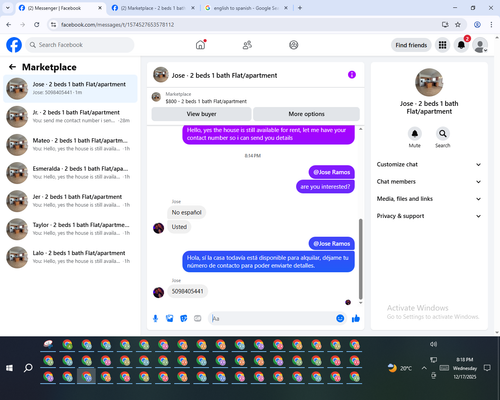Viewport: 500px width, 400px height.
Task: Open the taskbar volume icon
Action: click(433, 344)
